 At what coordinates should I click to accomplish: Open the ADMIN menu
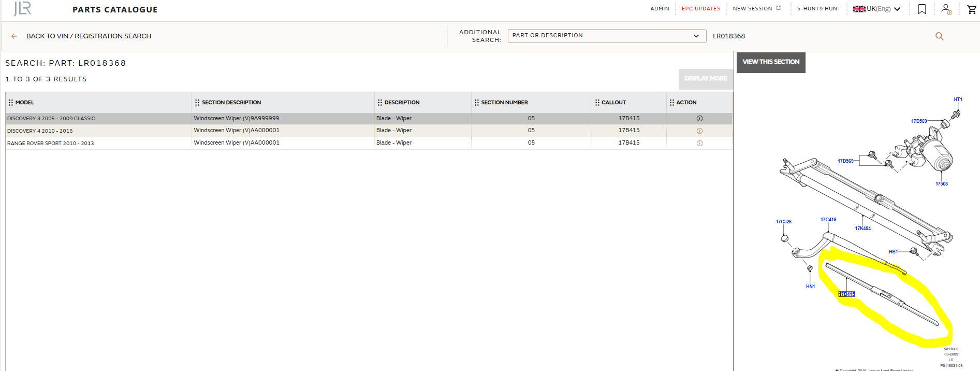[x=660, y=9]
